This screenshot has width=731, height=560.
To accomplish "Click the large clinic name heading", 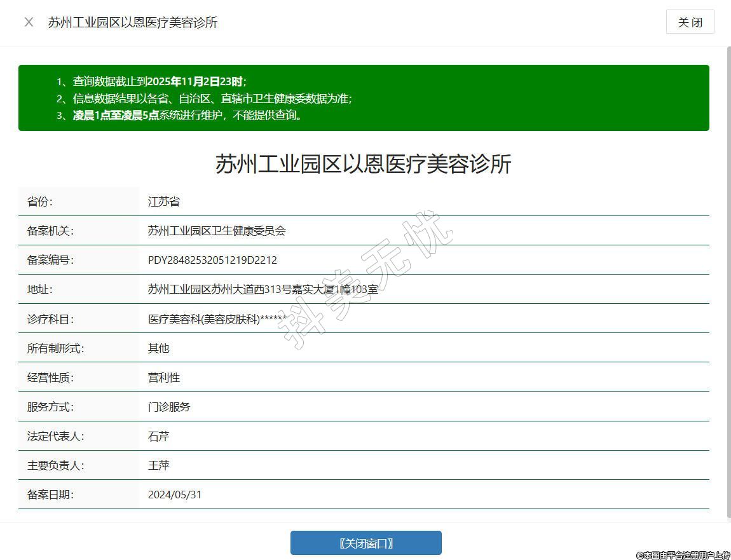I will point(363,164).
